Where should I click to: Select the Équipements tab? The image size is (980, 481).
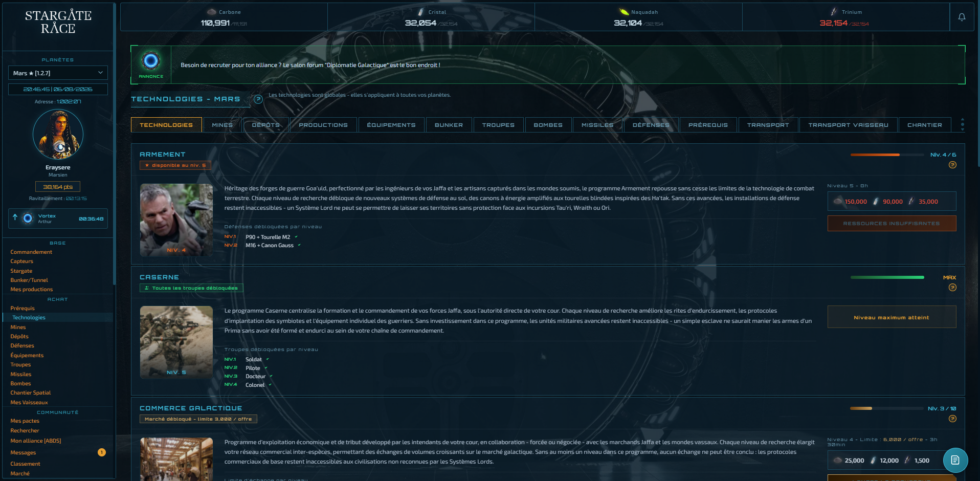(x=391, y=125)
